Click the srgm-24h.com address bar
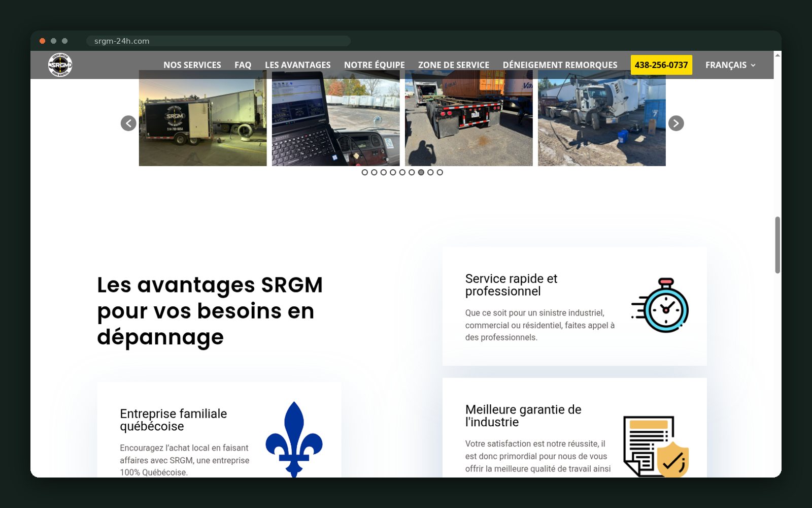The image size is (812, 508). [218, 41]
